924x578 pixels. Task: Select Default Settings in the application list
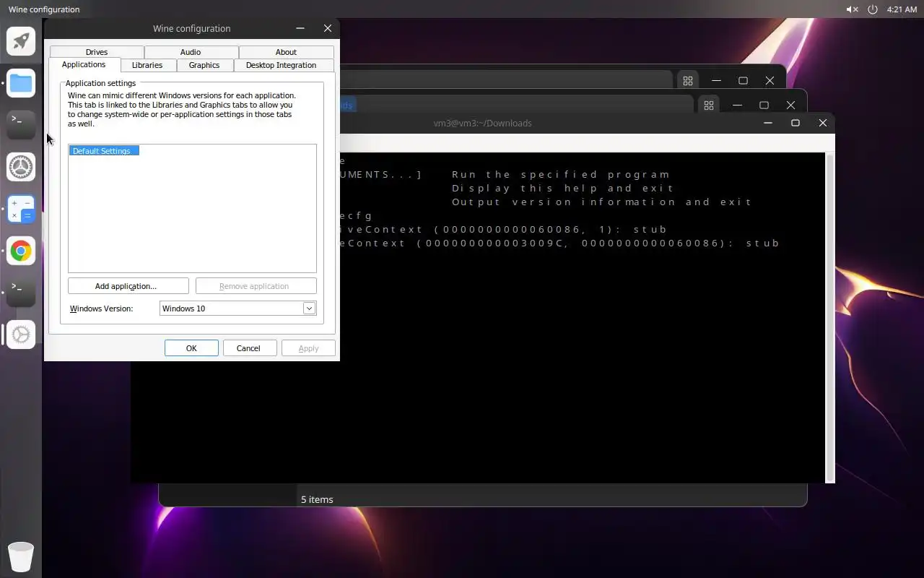click(x=104, y=151)
